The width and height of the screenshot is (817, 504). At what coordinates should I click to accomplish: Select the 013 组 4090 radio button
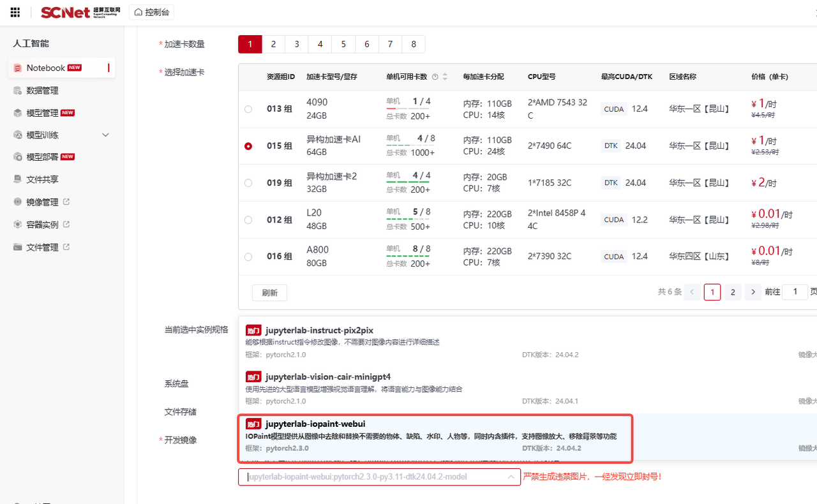click(248, 109)
